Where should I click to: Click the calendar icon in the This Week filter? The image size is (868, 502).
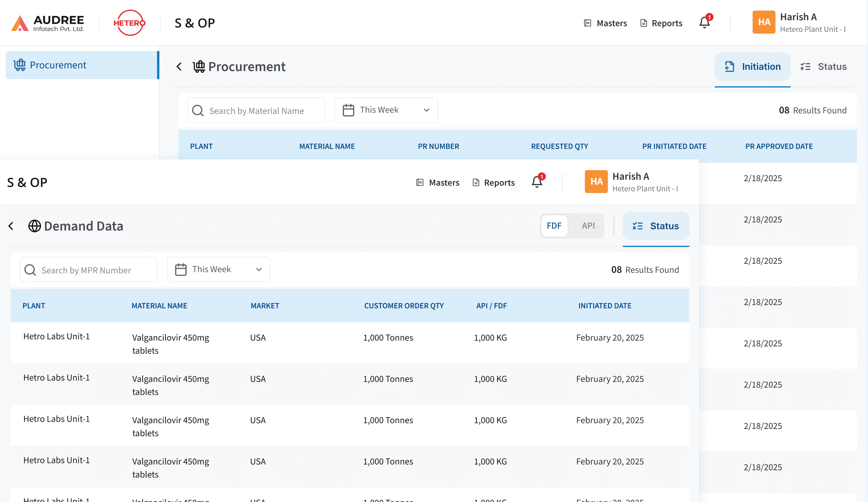348,110
